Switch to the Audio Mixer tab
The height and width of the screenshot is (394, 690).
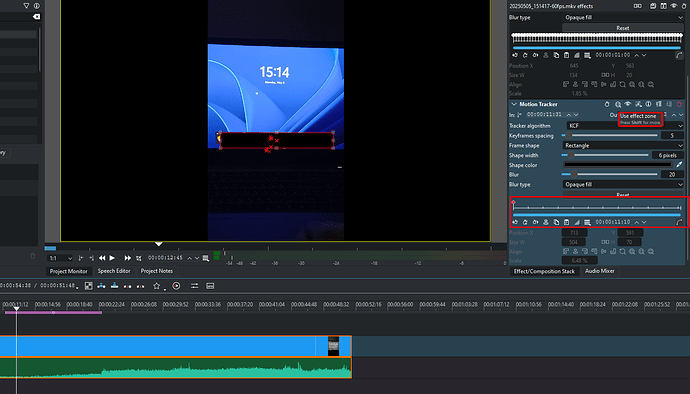(599, 271)
